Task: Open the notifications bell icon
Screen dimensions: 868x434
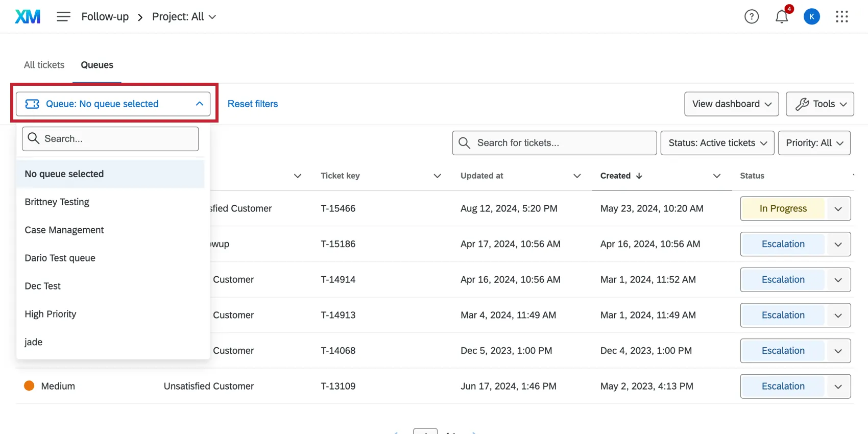Action: (781, 17)
